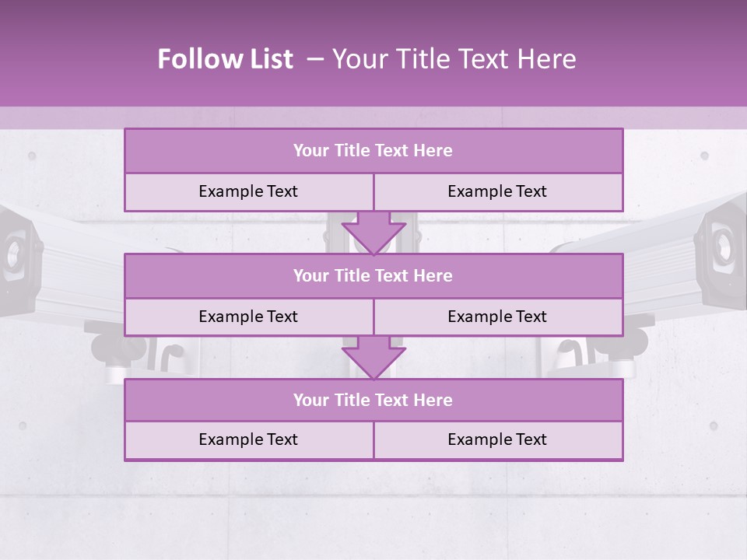This screenshot has height=560, width=747.
Task: Click "Your Title Text Here" in slide heading
Action: (454, 59)
